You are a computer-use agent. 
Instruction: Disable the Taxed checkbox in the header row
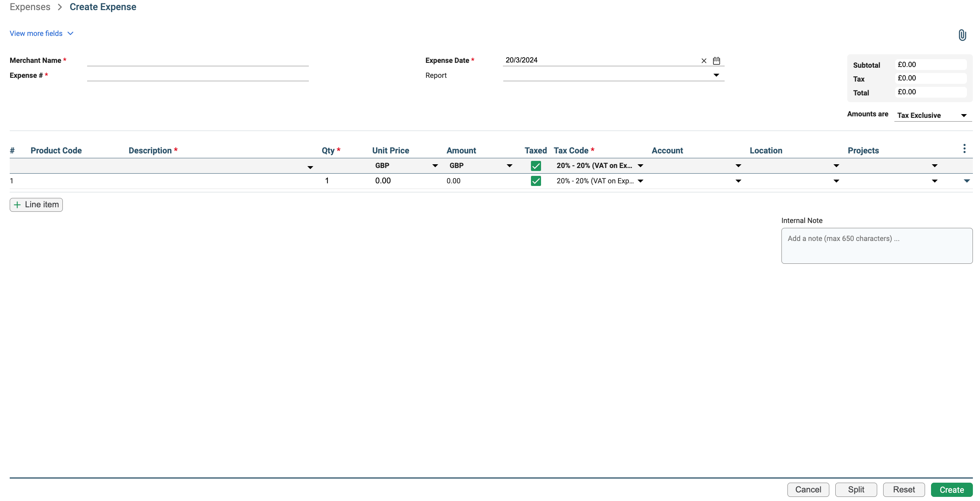coord(536,166)
